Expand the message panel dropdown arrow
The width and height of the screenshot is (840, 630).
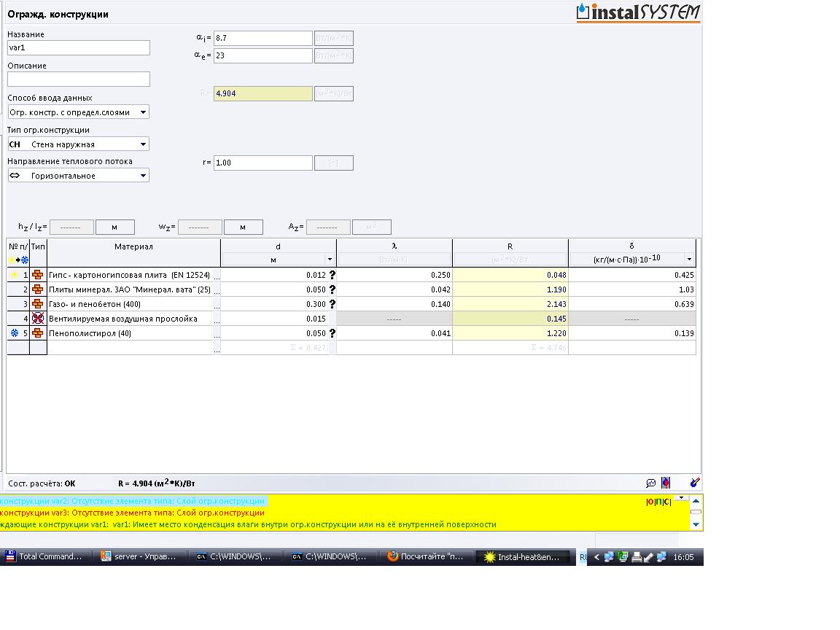(x=682, y=498)
